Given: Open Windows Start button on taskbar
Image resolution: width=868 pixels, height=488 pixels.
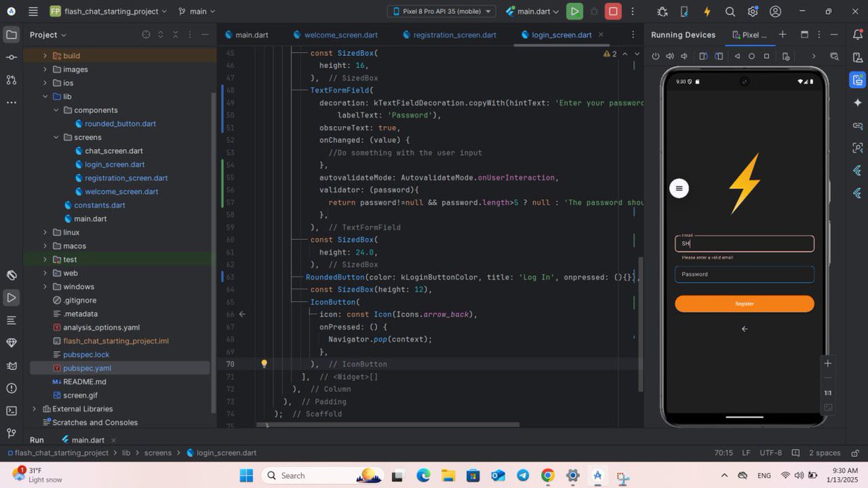Looking at the screenshot, I should tap(246, 476).
